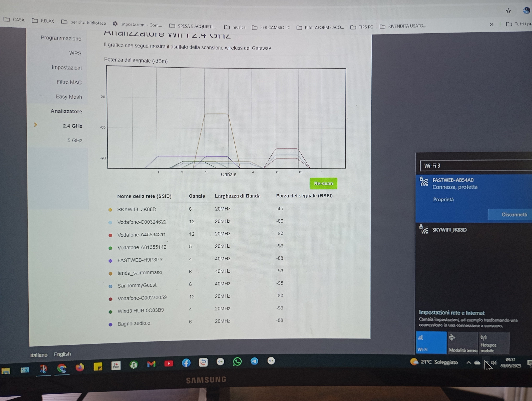Image resolution: width=532 pixels, height=401 pixels.
Task: Switch to the 5 GHz analyzer
Action: (75, 140)
